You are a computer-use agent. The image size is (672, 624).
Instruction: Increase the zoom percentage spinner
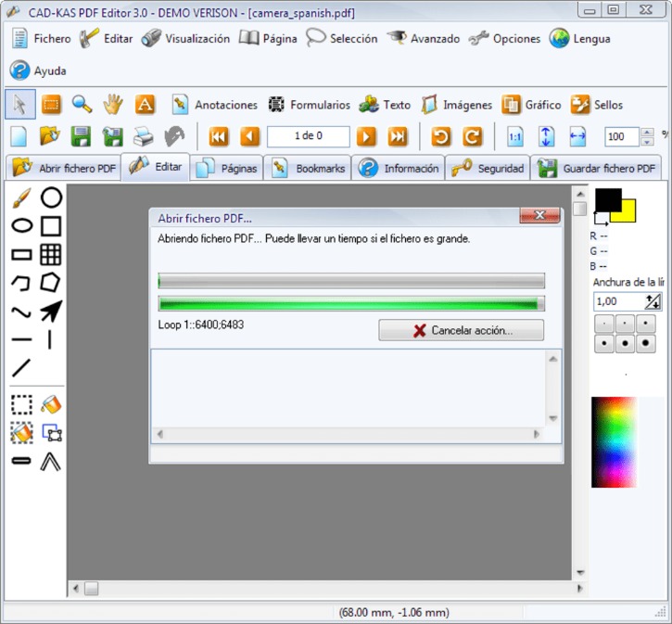coord(647,133)
